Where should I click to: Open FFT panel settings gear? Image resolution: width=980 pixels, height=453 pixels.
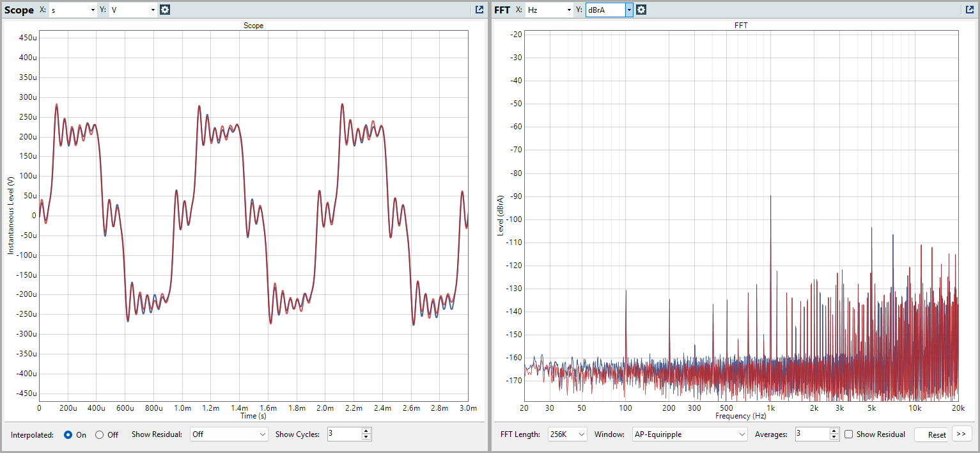click(641, 10)
